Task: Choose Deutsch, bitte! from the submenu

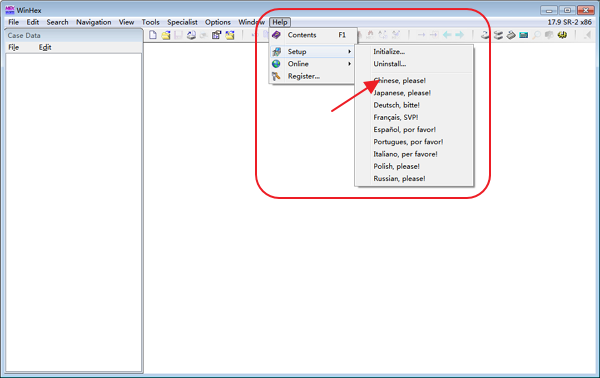Action: coord(396,105)
